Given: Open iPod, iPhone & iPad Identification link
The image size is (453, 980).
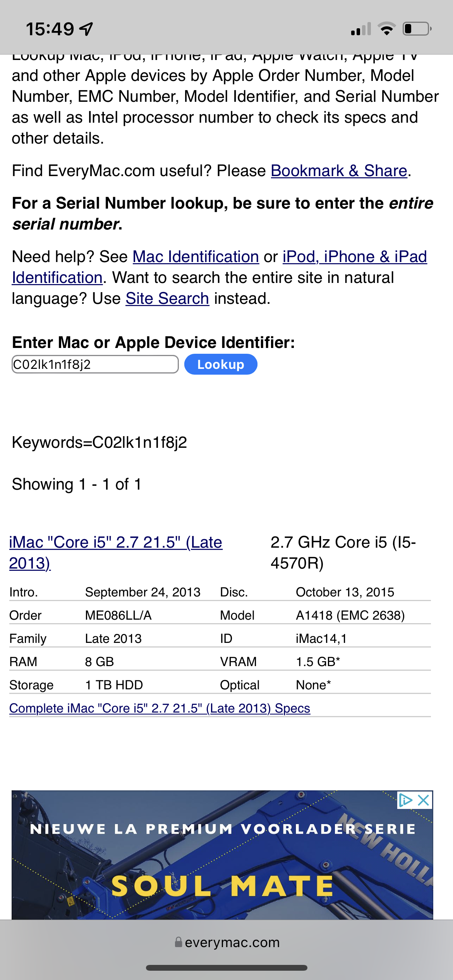Looking at the screenshot, I should click(x=220, y=267).
